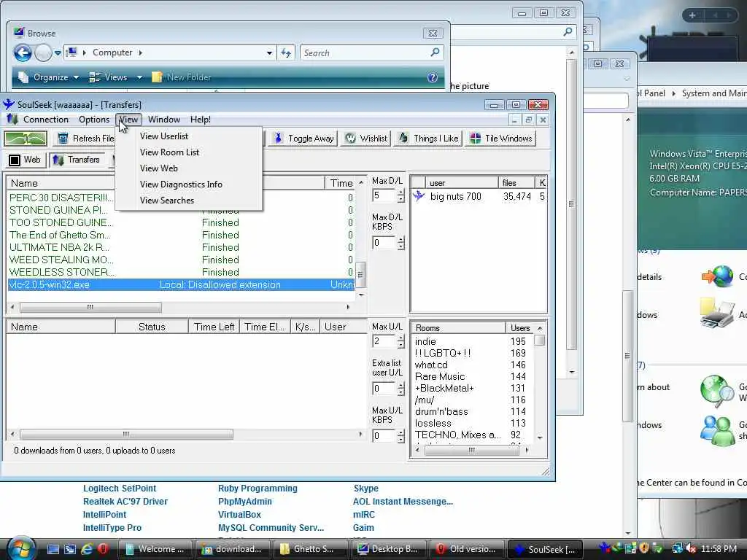Click help question mark in Browse window

coord(432,77)
